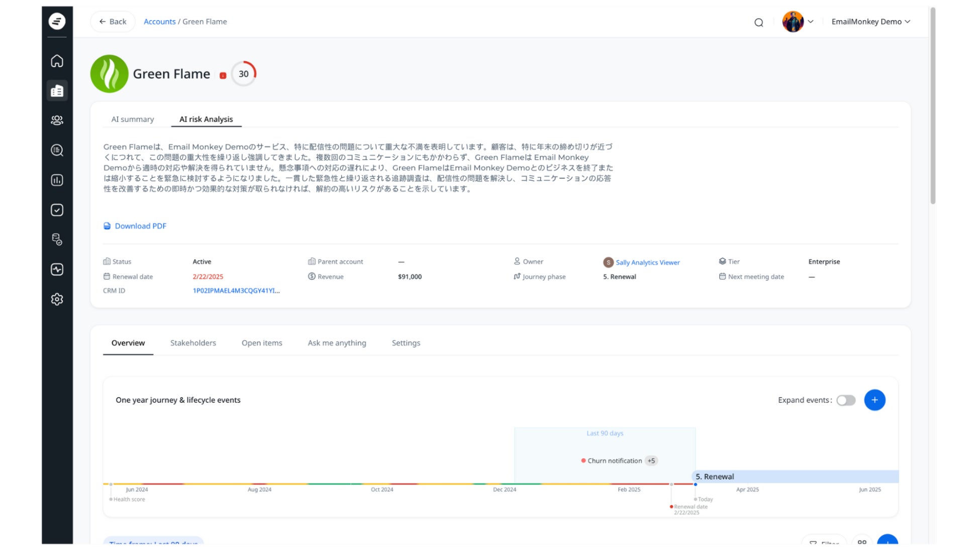Expand the user avatar dropdown chevron
The width and height of the screenshot is (980, 551).
tap(810, 22)
